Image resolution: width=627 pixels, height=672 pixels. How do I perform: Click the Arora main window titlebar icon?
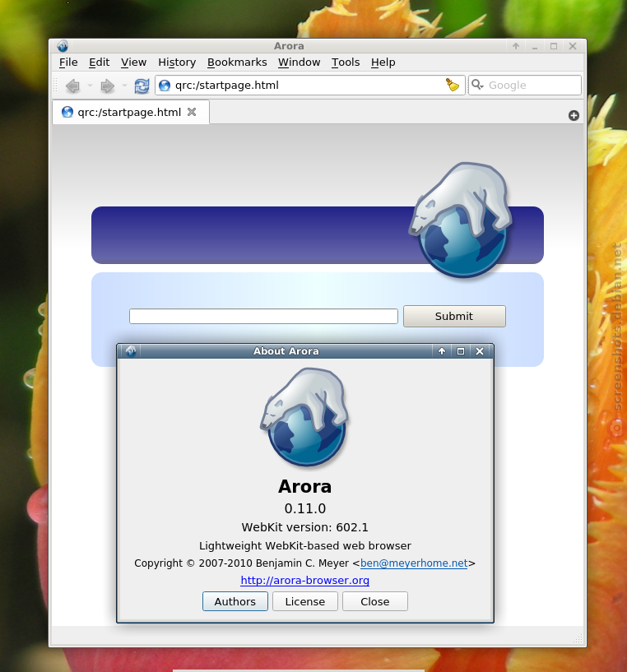(63, 46)
